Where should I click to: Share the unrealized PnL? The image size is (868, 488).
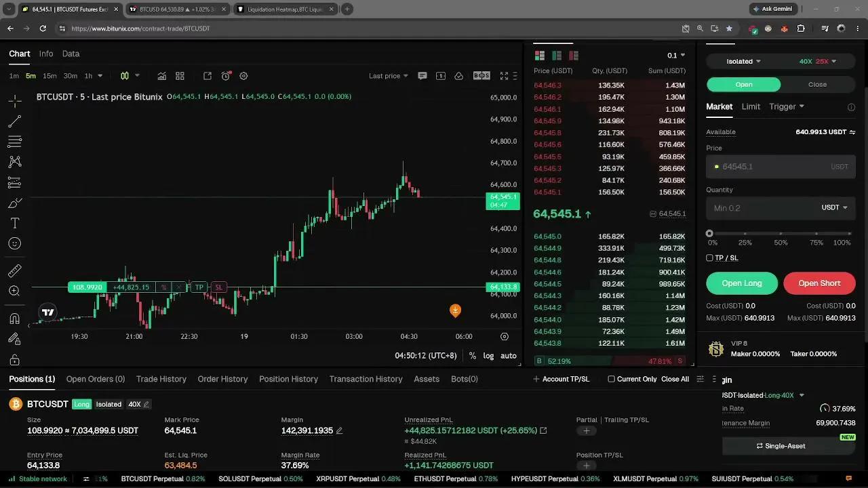coord(543,430)
